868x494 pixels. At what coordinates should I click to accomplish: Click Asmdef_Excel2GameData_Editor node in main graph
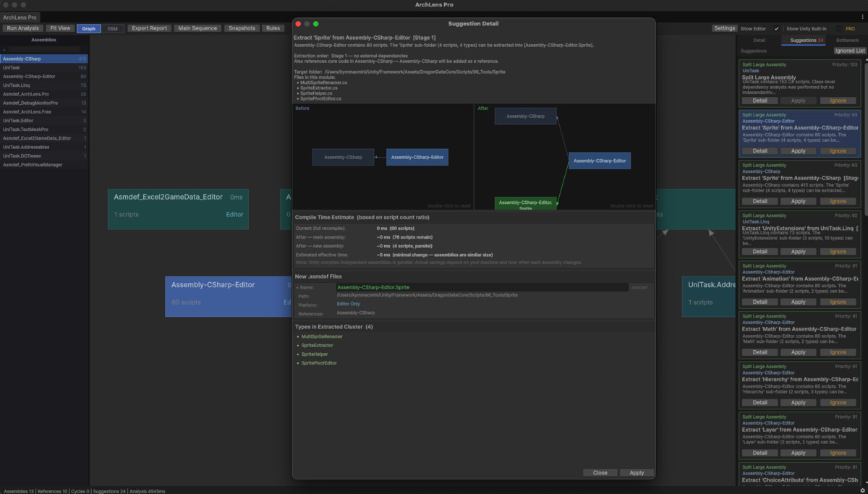click(178, 209)
